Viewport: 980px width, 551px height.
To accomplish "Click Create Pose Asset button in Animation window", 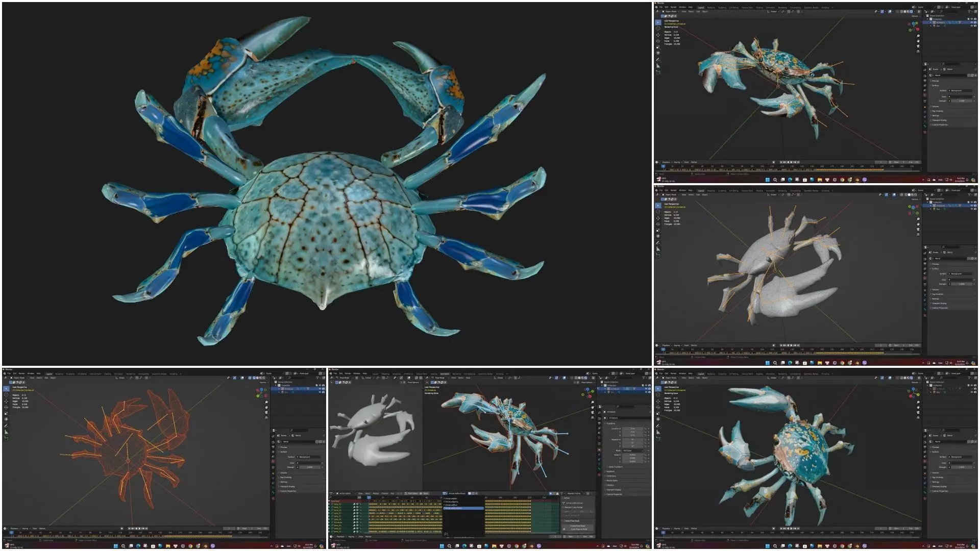I will click(578, 526).
